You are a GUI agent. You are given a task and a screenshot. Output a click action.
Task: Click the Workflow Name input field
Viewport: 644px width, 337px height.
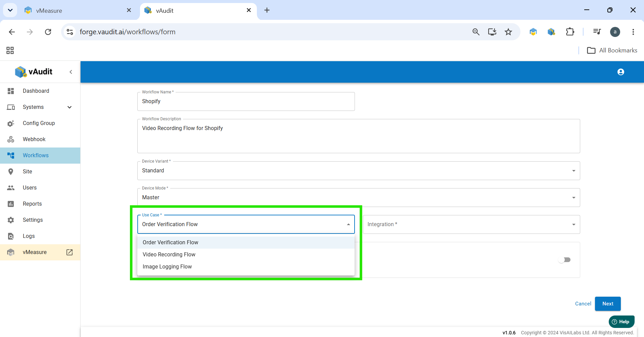(x=246, y=101)
